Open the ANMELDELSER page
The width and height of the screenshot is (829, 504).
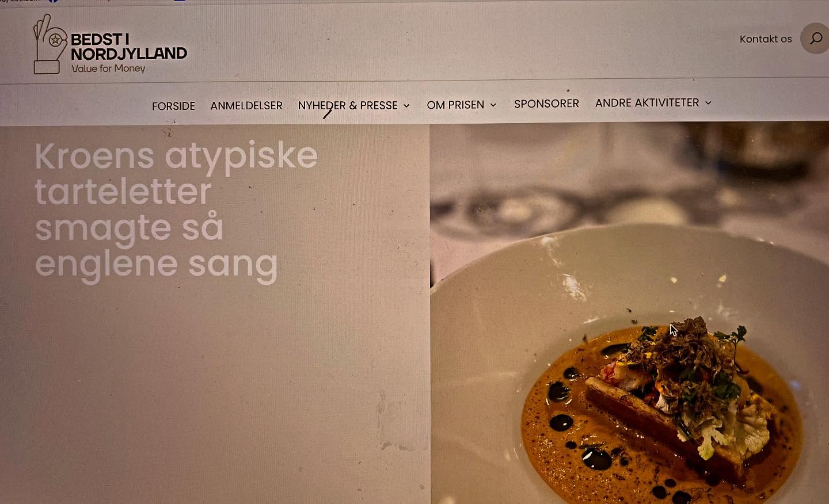pyautogui.click(x=246, y=105)
